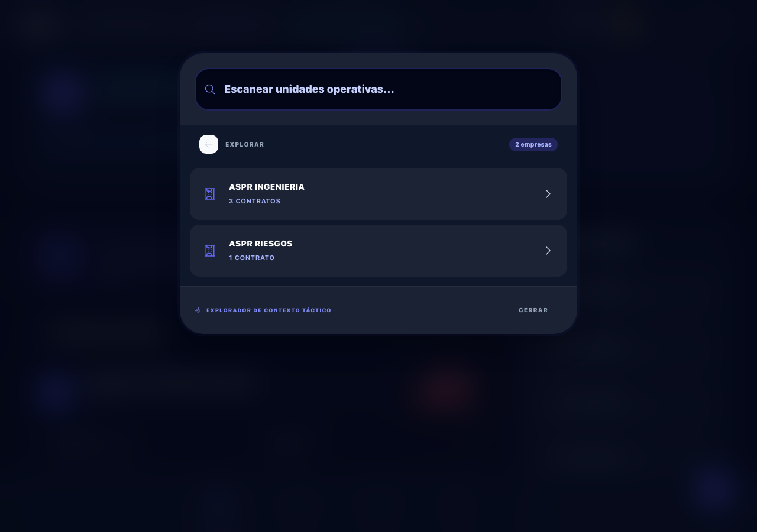The height and width of the screenshot is (532, 757).
Task: Click the search icon inside the scan bar
Action: (210, 89)
